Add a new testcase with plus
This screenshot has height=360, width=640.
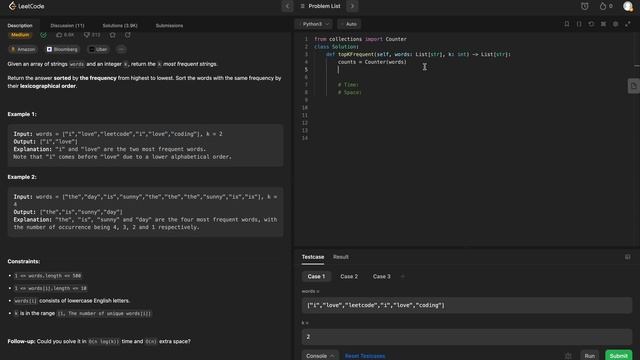(402, 277)
